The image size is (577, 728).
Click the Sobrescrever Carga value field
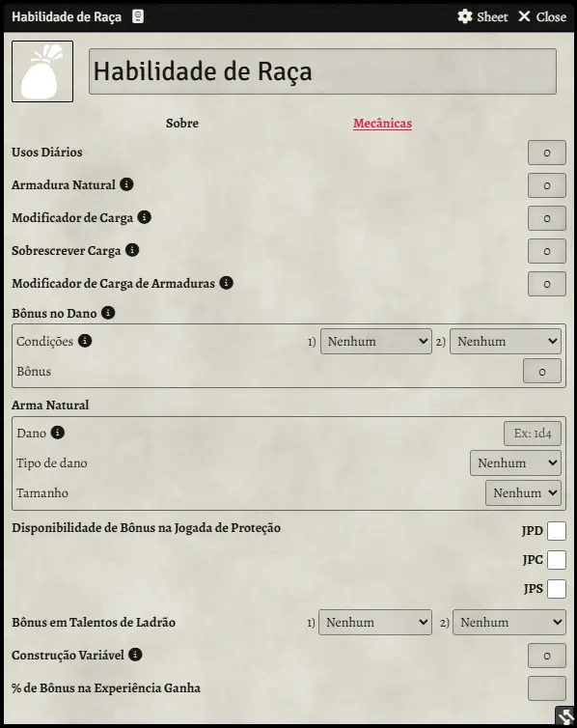pyautogui.click(x=547, y=251)
